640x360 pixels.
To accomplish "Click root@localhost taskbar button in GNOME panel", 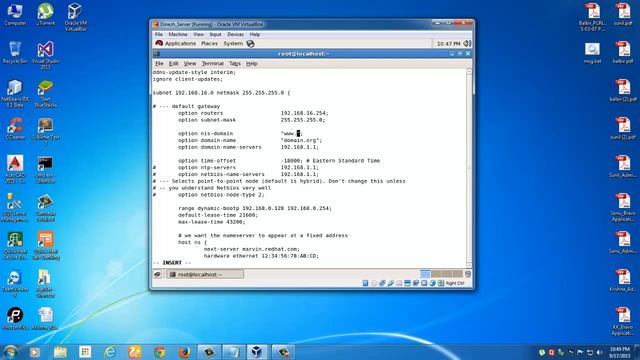I will 205,274.
